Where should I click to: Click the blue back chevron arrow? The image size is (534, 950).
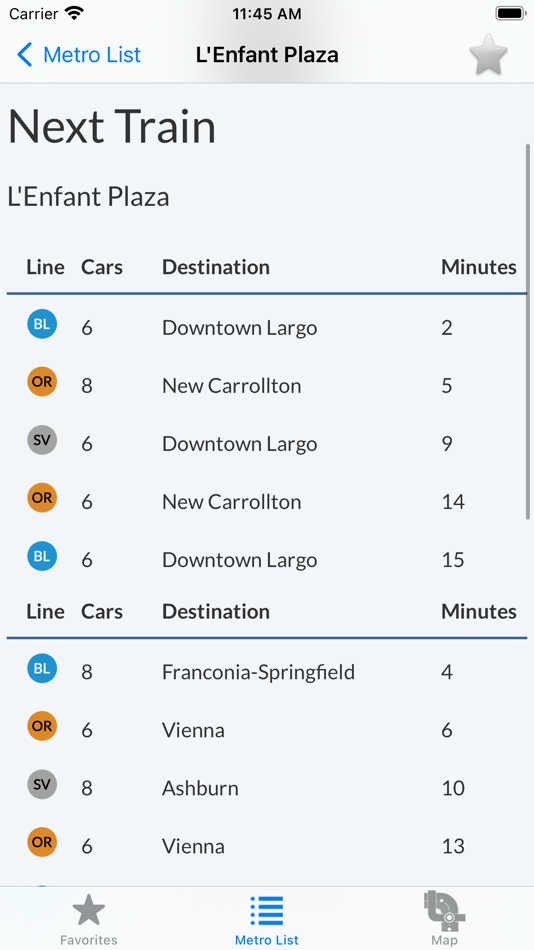(x=24, y=55)
